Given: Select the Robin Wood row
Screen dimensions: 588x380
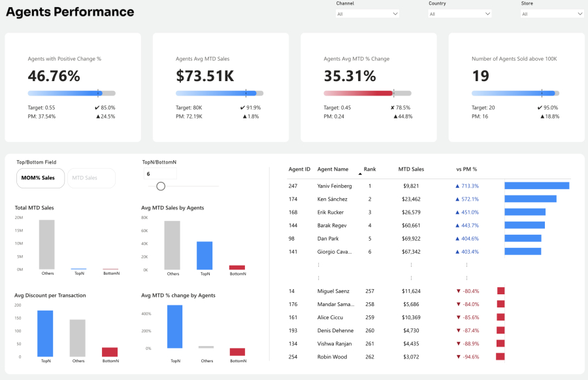Looking at the screenshot, I should (332, 357).
